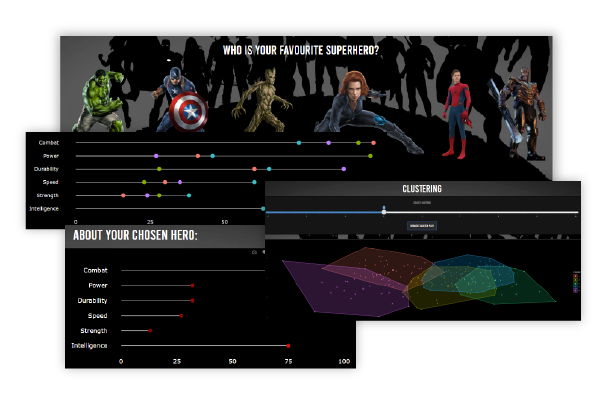The width and height of the screenshot is (600, 400).
Task: Select Spider-Man in the hero lineup
Action: pyautogui.click(x=457, y=114)
